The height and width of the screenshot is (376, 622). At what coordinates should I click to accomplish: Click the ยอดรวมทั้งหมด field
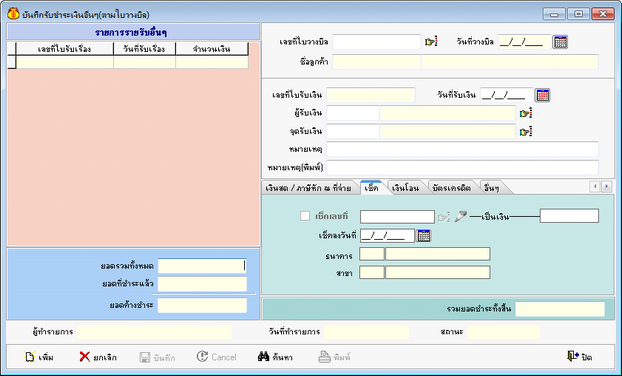coord(202,266)
